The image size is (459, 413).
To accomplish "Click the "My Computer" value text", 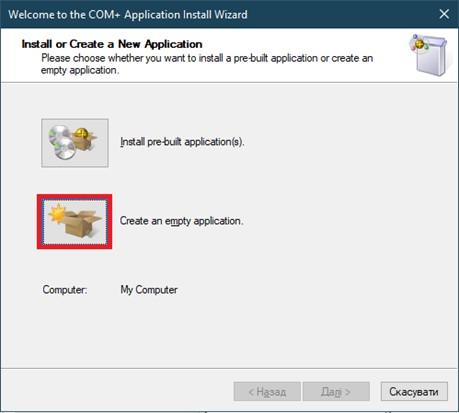I will [149, 290].
